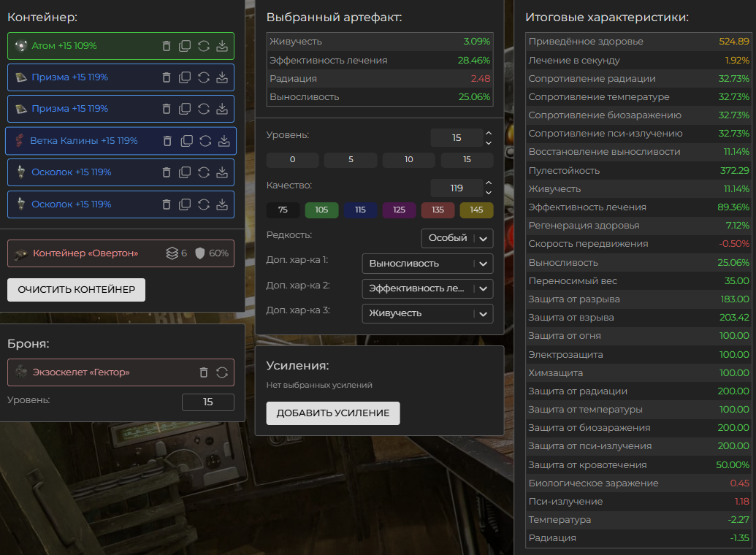Click ОЧИСТИТЬ КОНТЕЙНЕР button

tap(76, 290)
